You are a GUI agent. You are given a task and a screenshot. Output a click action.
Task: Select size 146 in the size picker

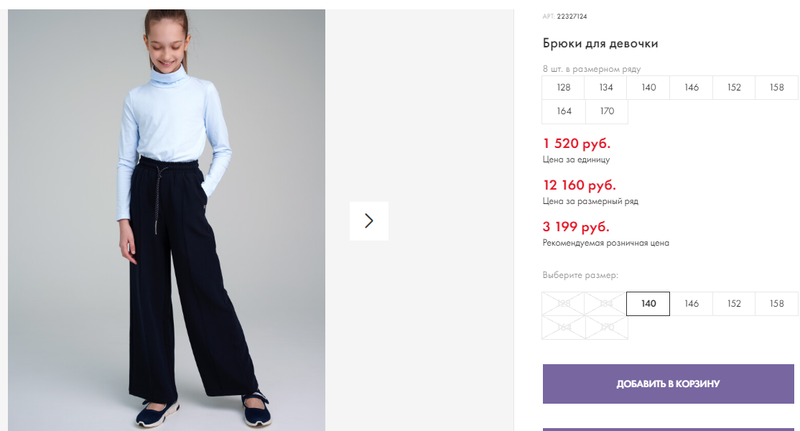(x=691, y=303)
